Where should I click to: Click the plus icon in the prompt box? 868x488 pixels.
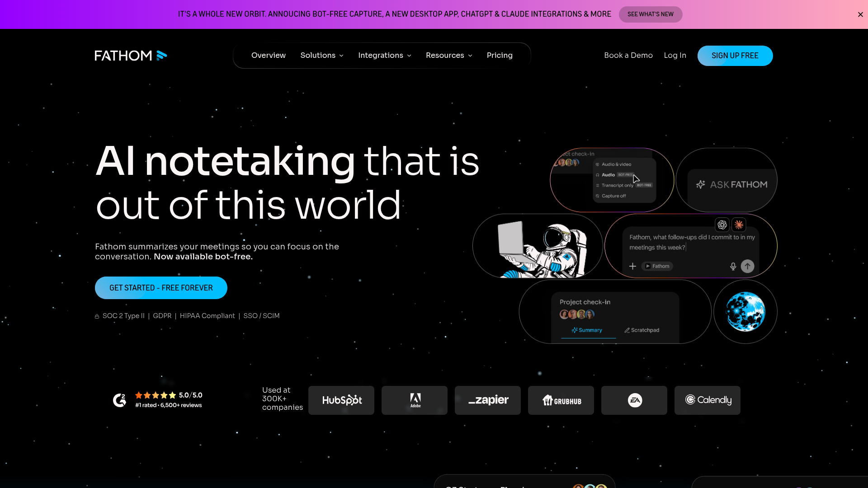point(632,266)
